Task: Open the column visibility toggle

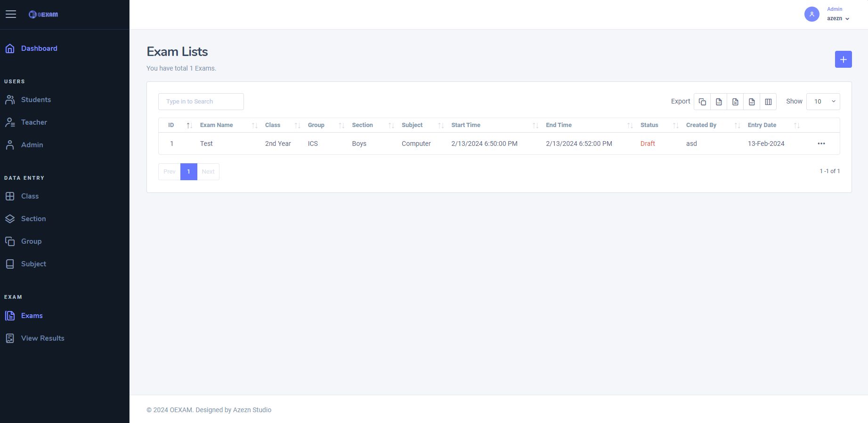Action: [768, 102]
